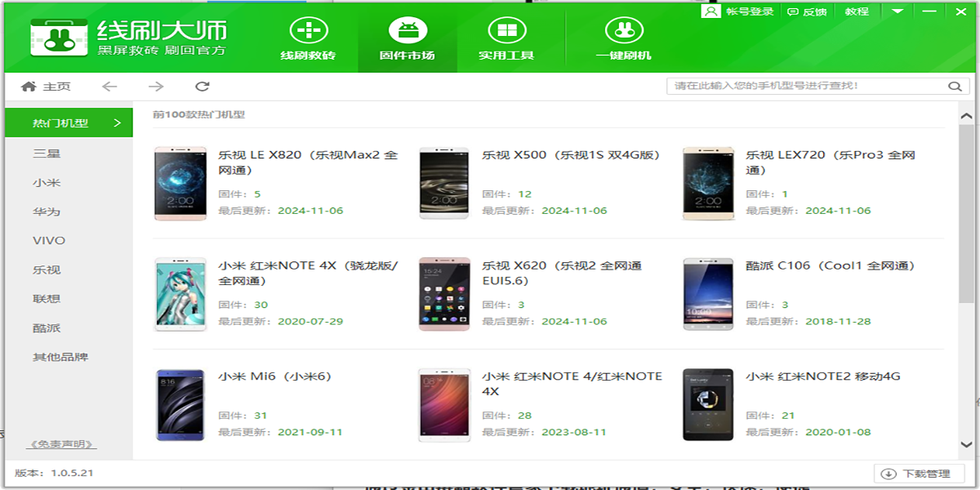Image resolution: width=980 pixels, height=490 pixels.
Task: Open the 小米 红米NOTE 4/红米NOTE 4X title
Action: [572, 384]
